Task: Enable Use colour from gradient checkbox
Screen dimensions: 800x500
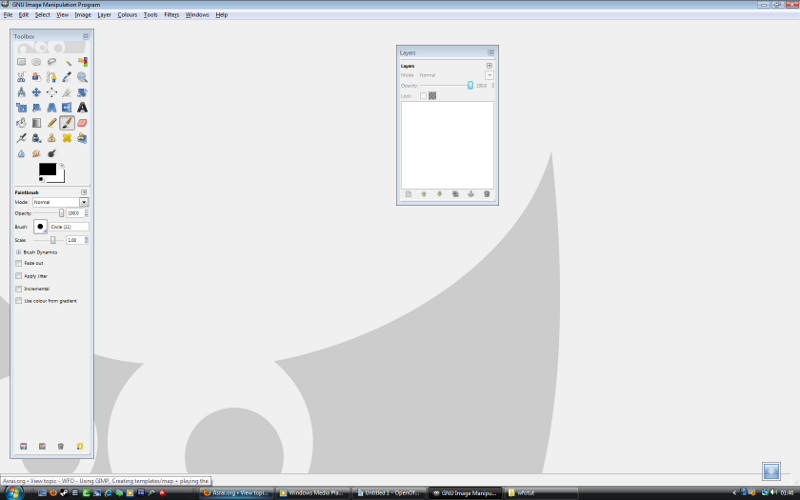Action: click(x=19, y=301)
